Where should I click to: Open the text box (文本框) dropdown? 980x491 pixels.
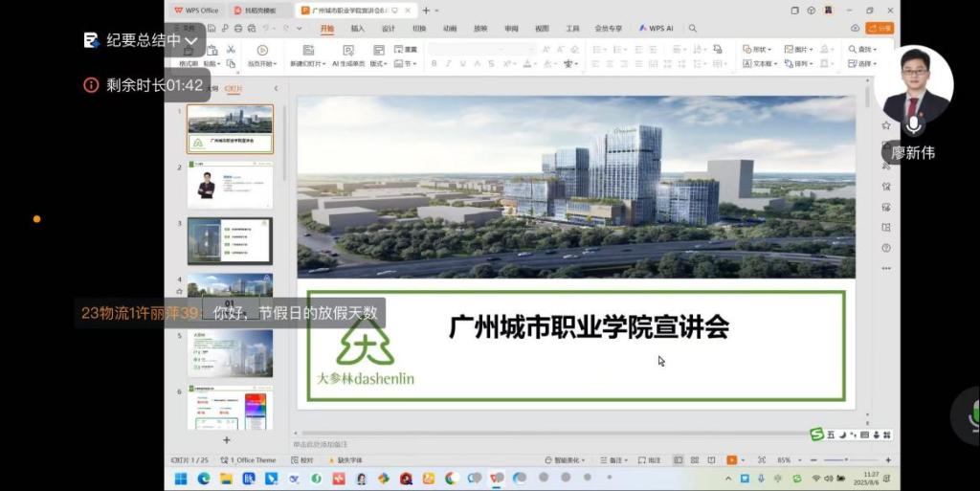[760, 64]
